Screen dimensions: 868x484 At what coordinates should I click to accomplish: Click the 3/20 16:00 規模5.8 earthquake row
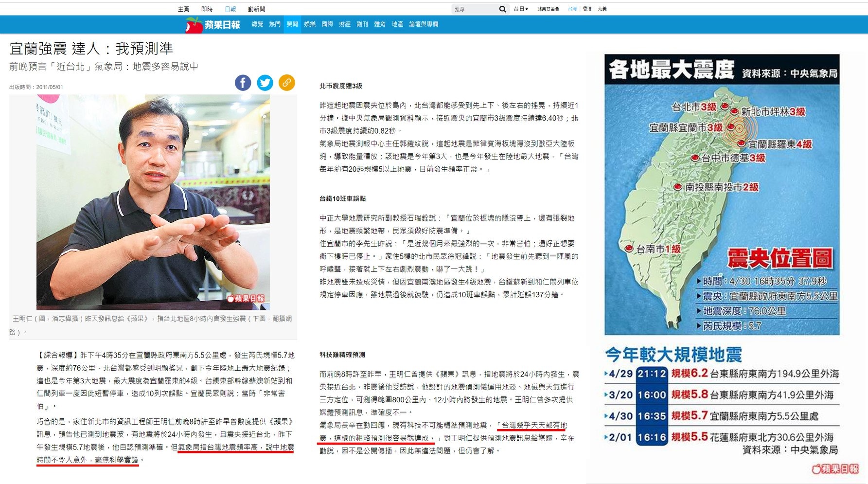722,395
